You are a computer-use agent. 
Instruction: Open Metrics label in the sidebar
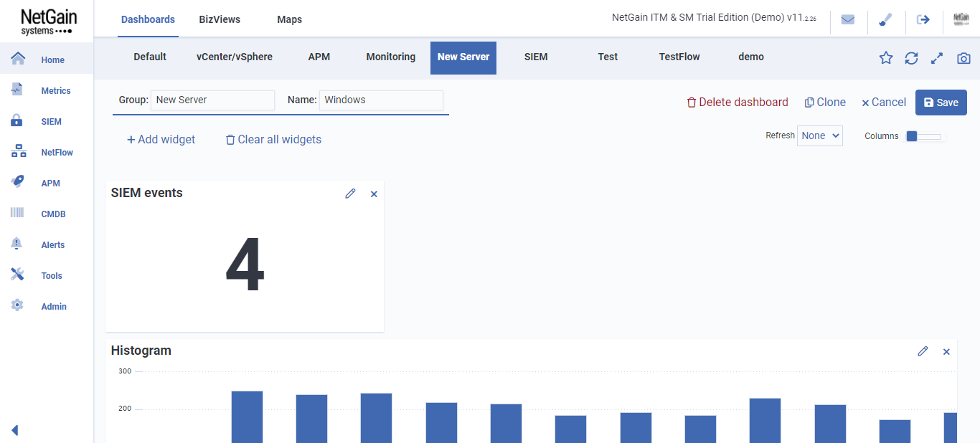(x=56, y=91)
